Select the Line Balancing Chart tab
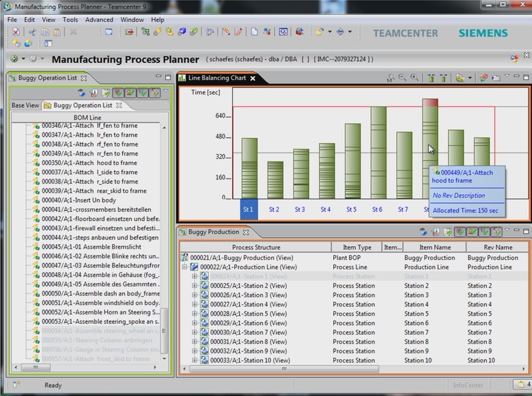This screenshot has width=532, height=396. tap(217, 78)
